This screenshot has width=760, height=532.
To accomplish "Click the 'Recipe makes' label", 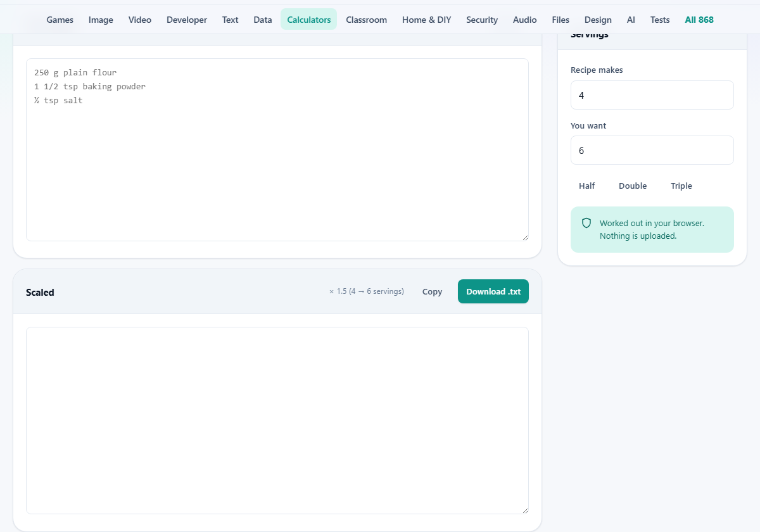I will (597, 70).
